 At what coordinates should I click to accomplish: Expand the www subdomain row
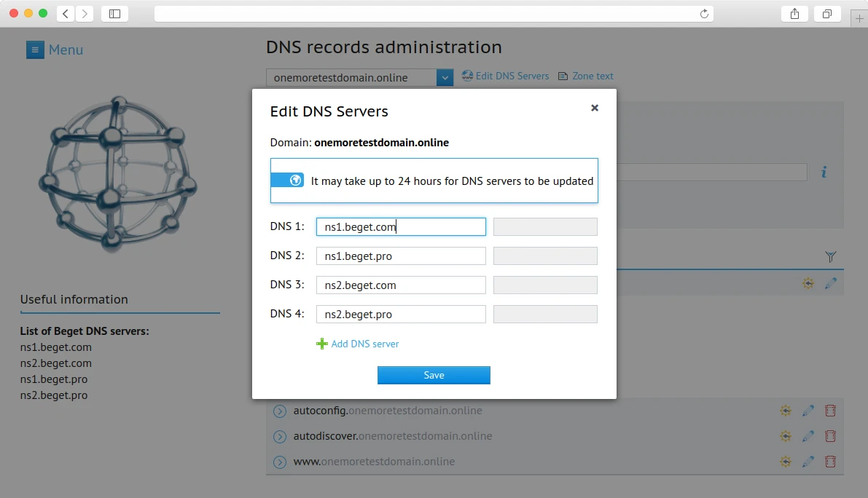click(x=280, y=462)
